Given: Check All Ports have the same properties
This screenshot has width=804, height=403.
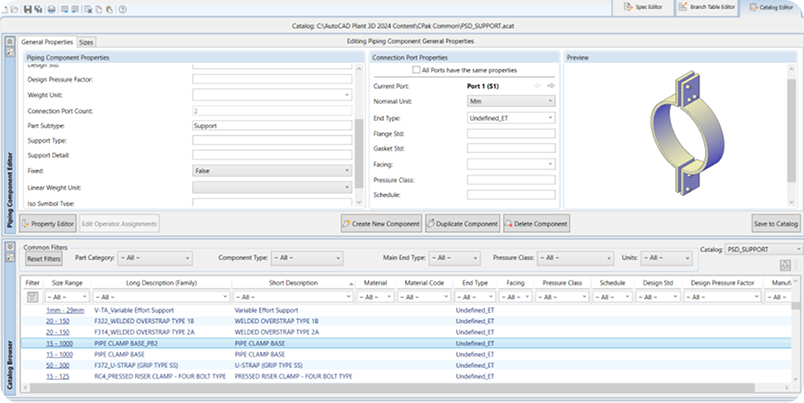Looking at the screenshot, I should click(x=417, y=71).
